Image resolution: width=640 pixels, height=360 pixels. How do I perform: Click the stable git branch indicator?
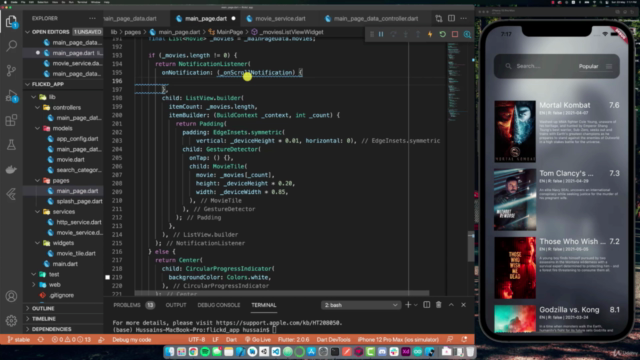point(19,340)
